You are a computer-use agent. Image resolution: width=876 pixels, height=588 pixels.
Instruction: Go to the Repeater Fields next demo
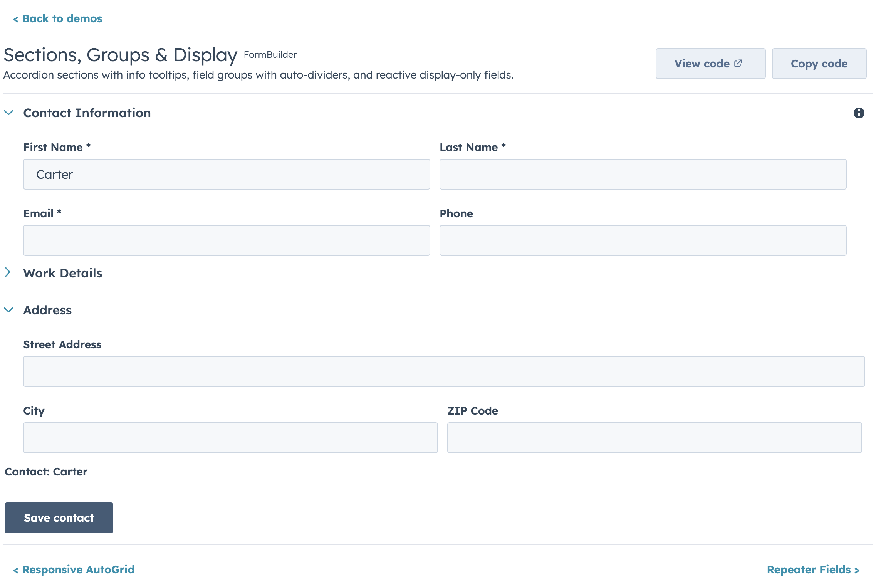(813, 570)
